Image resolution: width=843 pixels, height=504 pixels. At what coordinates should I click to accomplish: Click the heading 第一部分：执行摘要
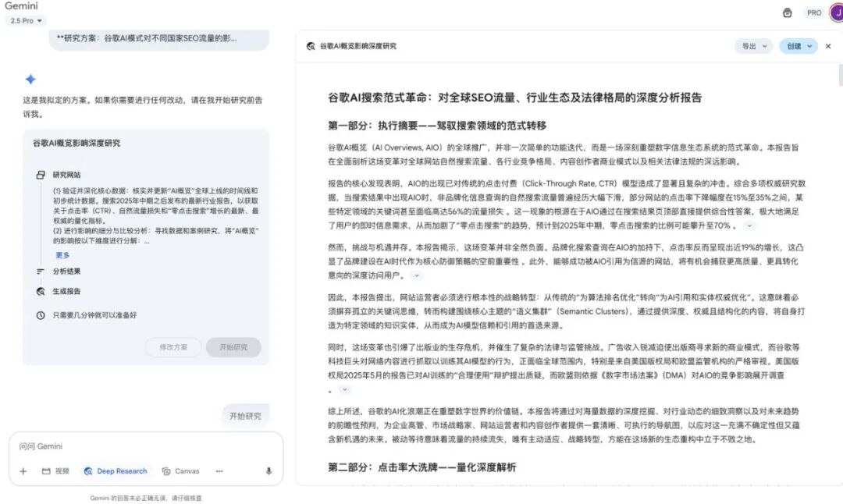(x=437, y=126)
